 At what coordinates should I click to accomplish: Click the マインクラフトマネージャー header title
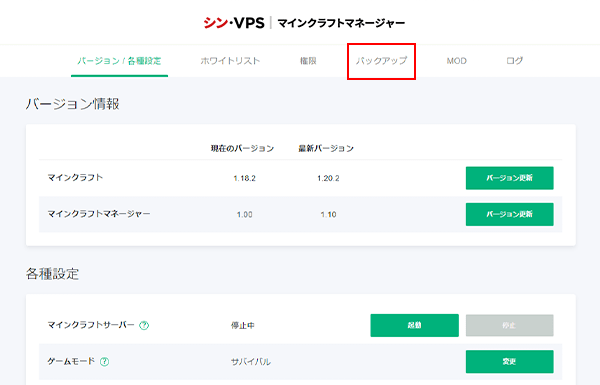(341, 23)
